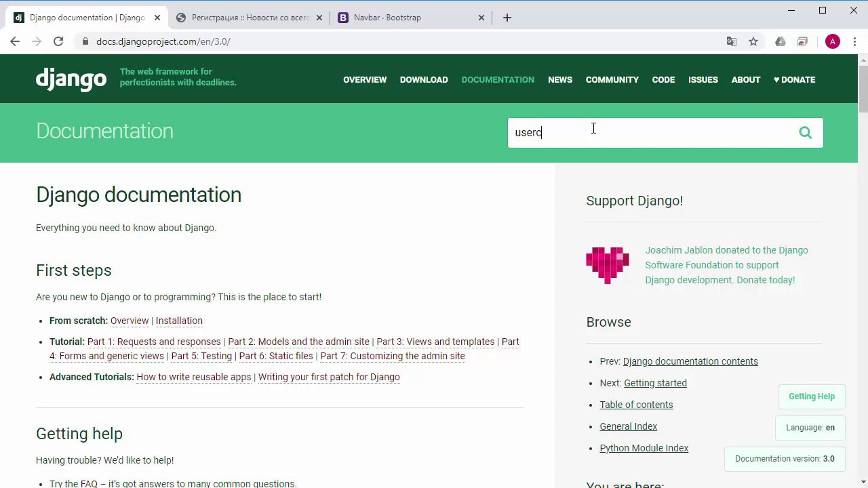
Task: Open the Installation link
Action: coord(179,321)
